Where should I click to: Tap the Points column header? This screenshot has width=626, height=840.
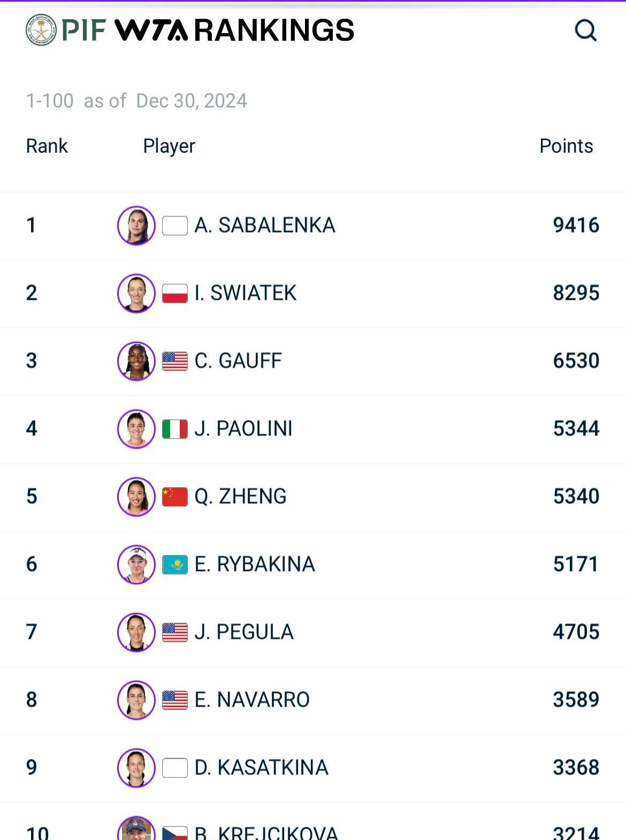566,146
